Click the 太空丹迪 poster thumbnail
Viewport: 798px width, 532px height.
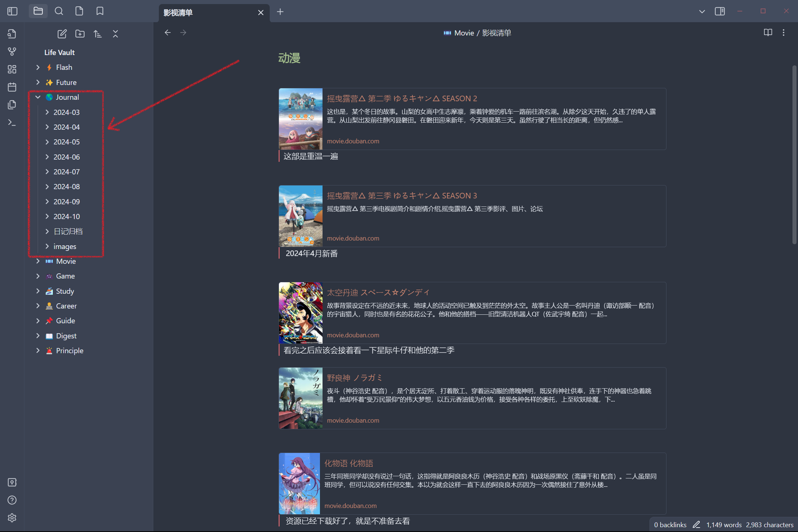point(301,313)
